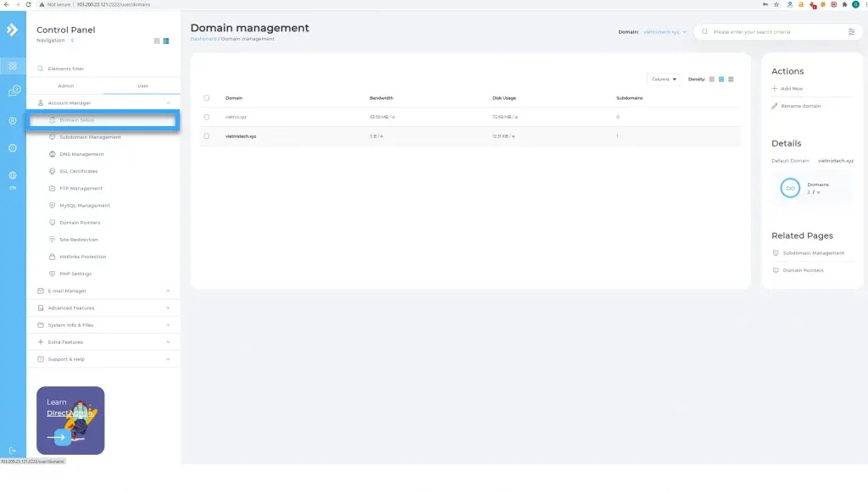The height and width of the screenshot is (492, 868).
Task: Open search filter options slider icon
Action: pos(851,32)
